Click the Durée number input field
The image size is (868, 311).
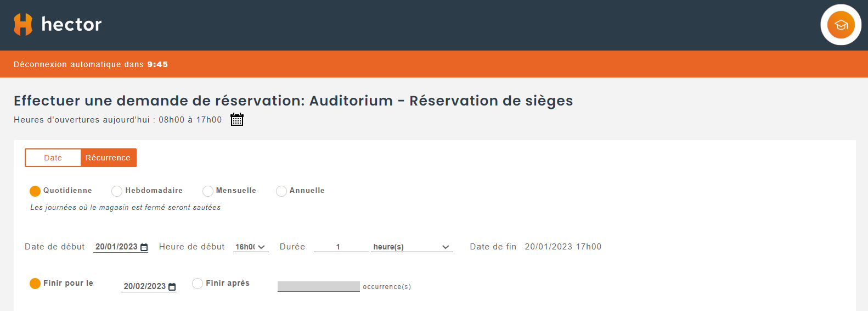[341, 247]
